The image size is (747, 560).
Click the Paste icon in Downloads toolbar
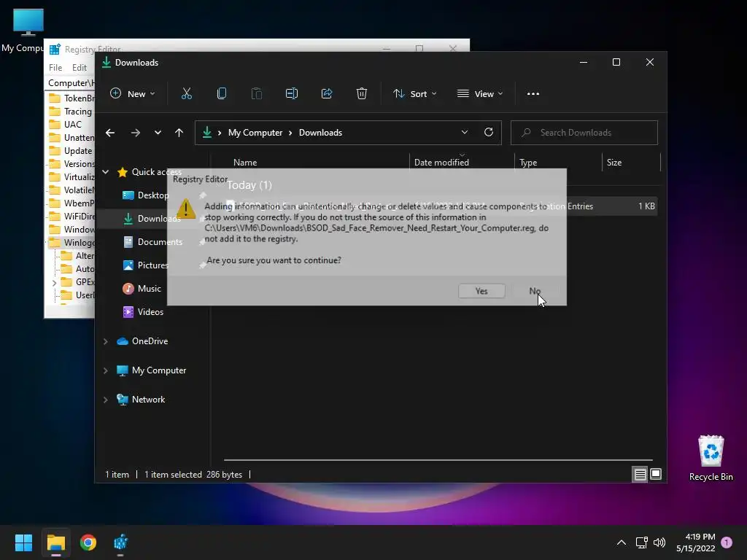[256, 94]
